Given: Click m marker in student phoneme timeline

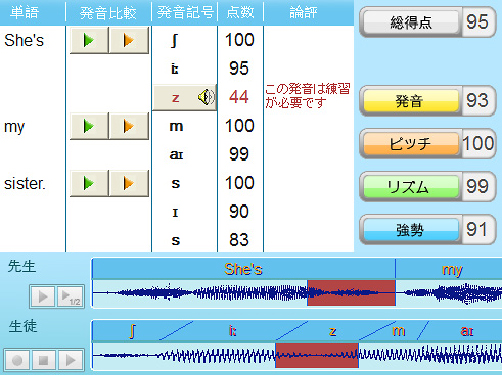Looking at the screenshot, I should 399,331.
